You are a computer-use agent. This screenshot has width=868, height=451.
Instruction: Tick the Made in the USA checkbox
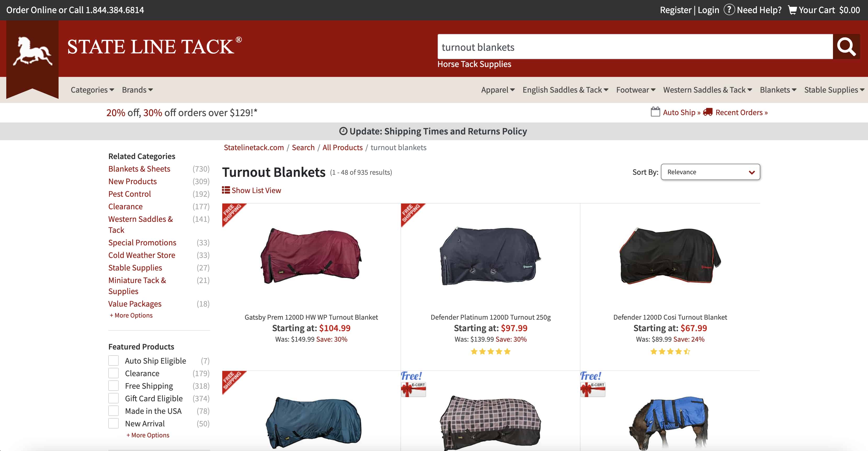point(113,411)
